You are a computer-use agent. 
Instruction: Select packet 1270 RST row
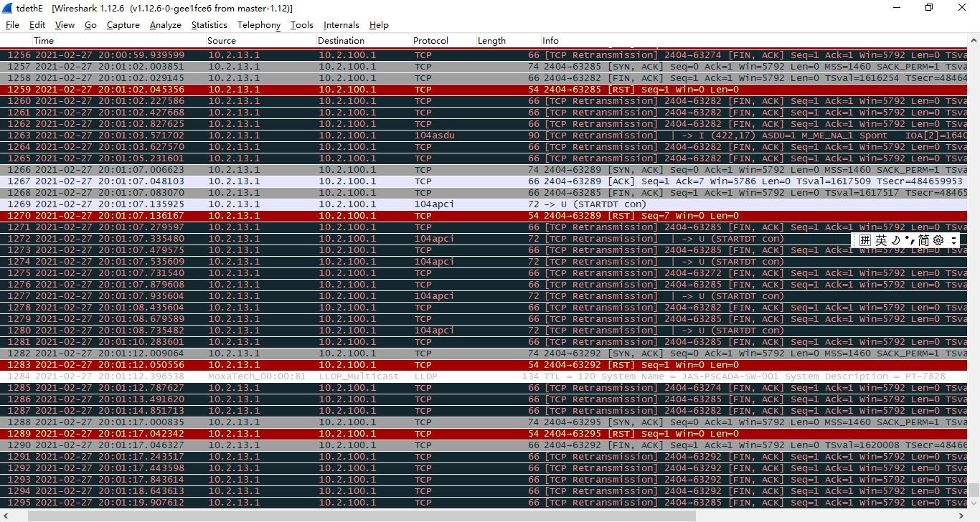[484, 216]
